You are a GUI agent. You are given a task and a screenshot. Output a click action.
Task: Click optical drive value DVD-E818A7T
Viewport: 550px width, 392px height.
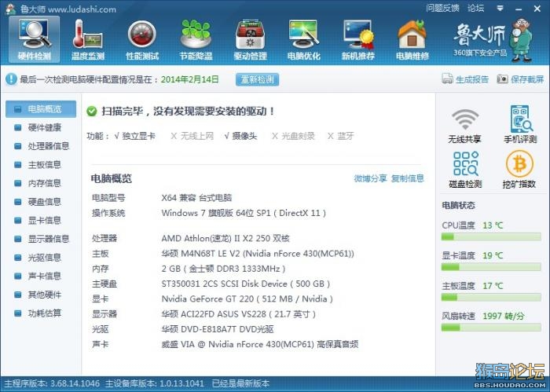point(218,329)
